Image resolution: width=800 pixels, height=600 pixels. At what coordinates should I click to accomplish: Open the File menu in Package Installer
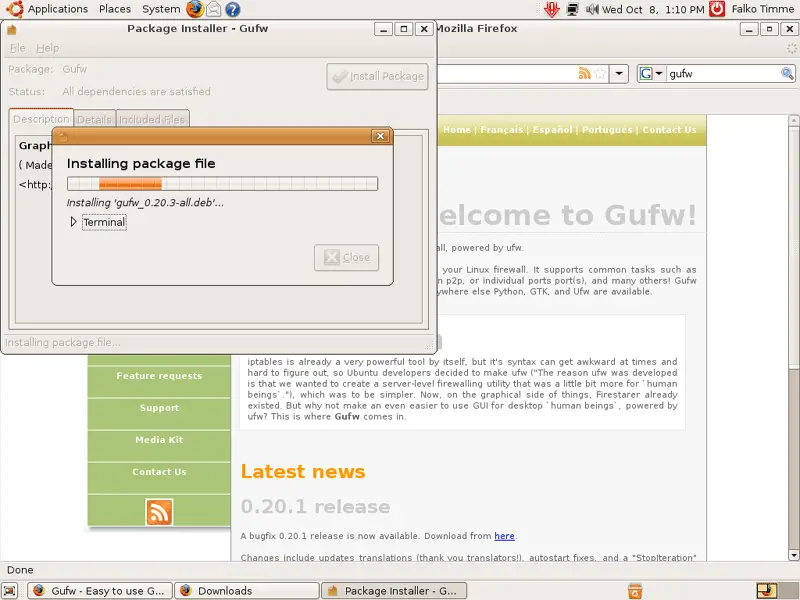click(x=18, y=48)
